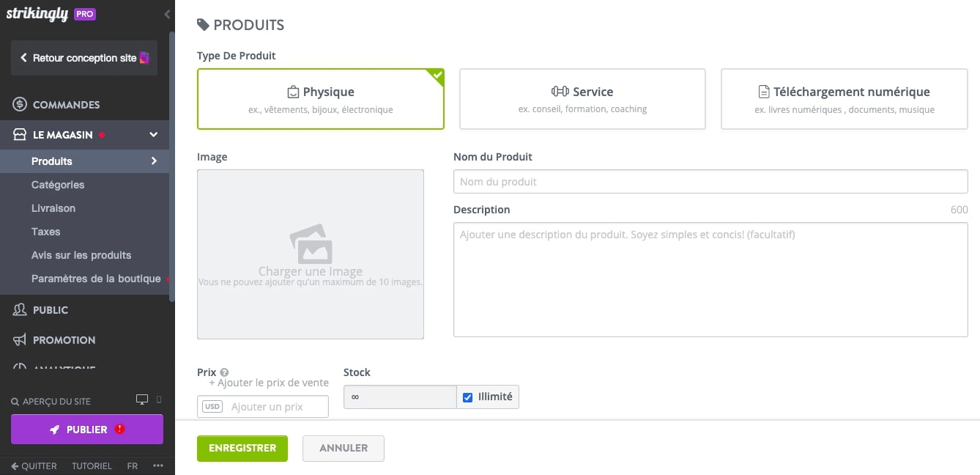Switch to mobile preview icon

(x=159, y=399)
